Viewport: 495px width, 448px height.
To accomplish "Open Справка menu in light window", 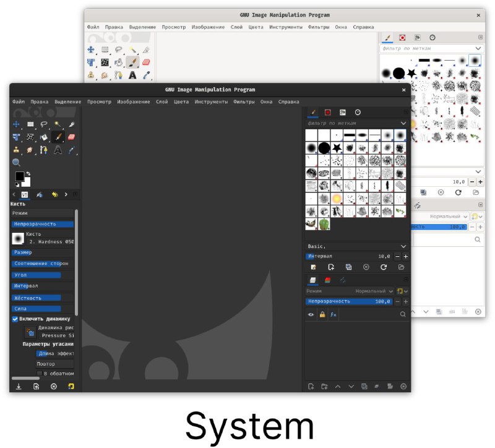I will [x=363, y=27].
